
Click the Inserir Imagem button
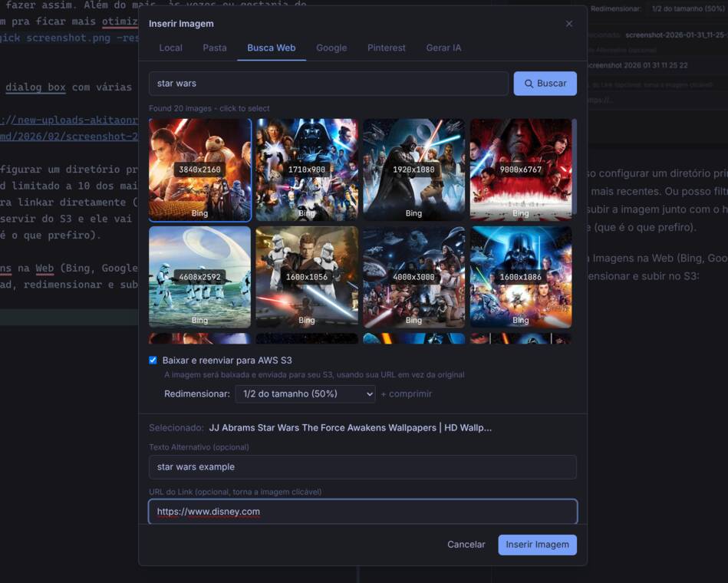coord(537,545)
